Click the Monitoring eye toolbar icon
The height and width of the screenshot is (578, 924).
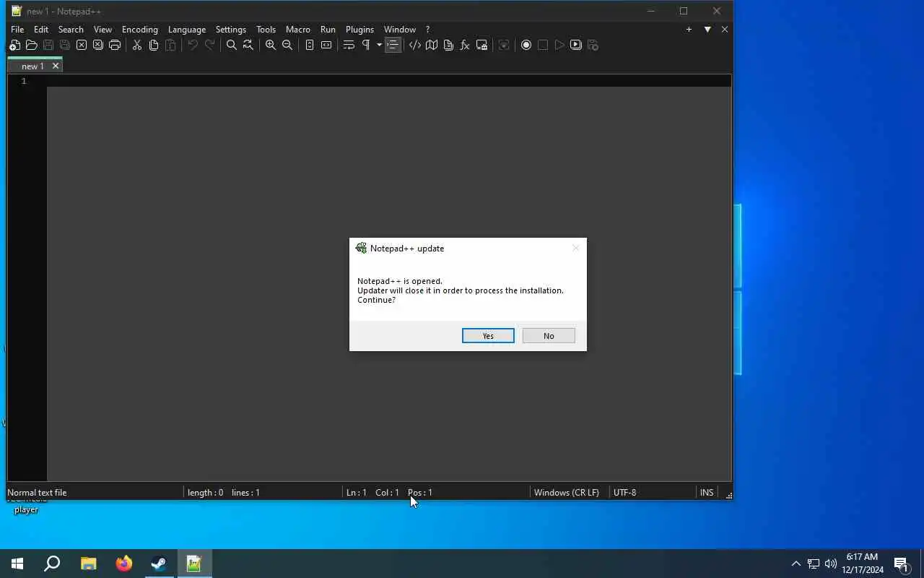coord(504,45)
